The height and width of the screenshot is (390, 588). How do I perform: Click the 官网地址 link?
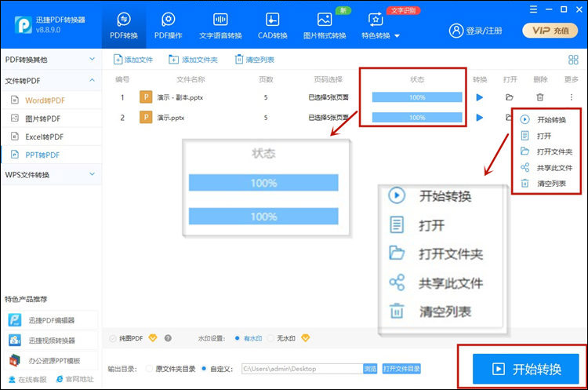(x=74, y=379)
